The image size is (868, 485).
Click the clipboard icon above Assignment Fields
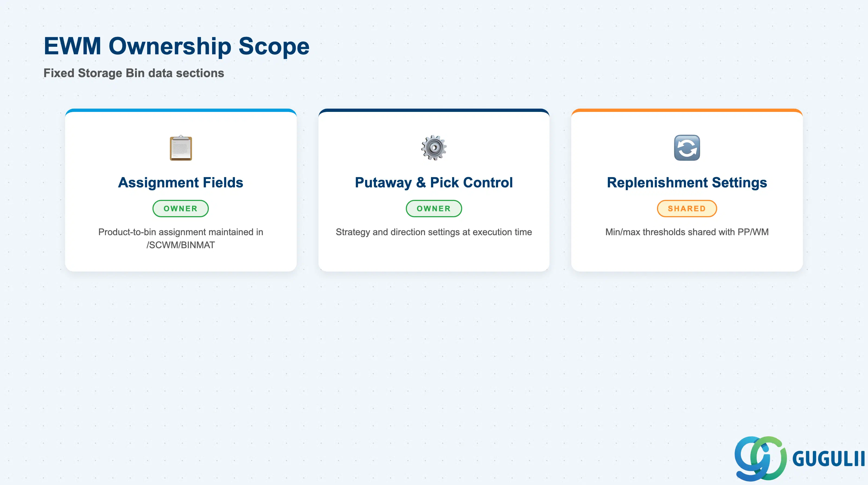pos(181,148)
